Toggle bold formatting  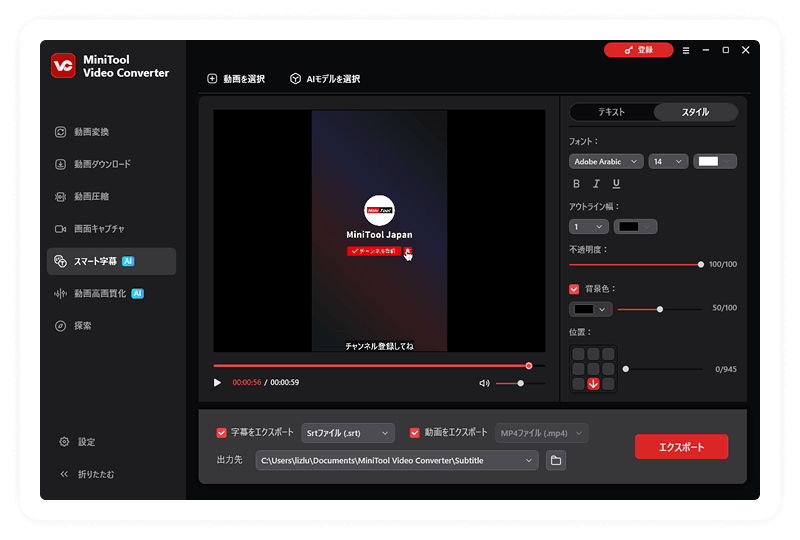click(576, 184)
